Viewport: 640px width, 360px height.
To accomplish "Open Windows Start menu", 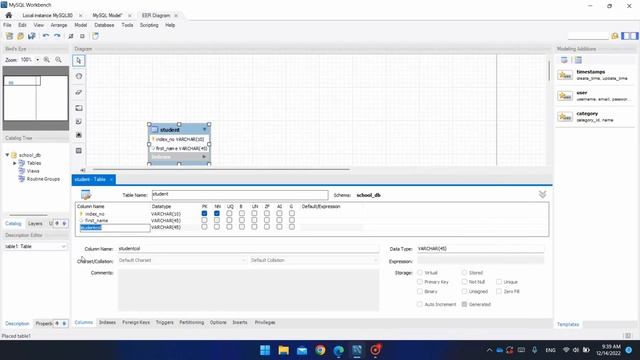I will click(265, 350).
